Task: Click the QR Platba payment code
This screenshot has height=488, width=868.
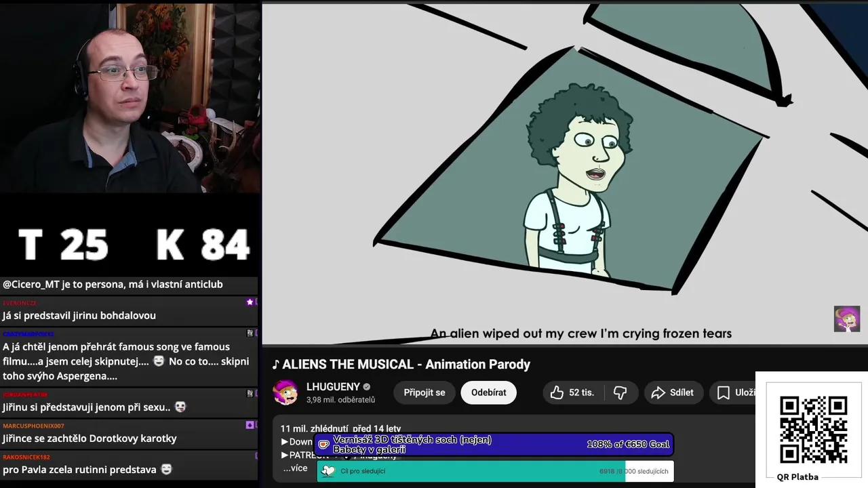Action: point(812,430)
